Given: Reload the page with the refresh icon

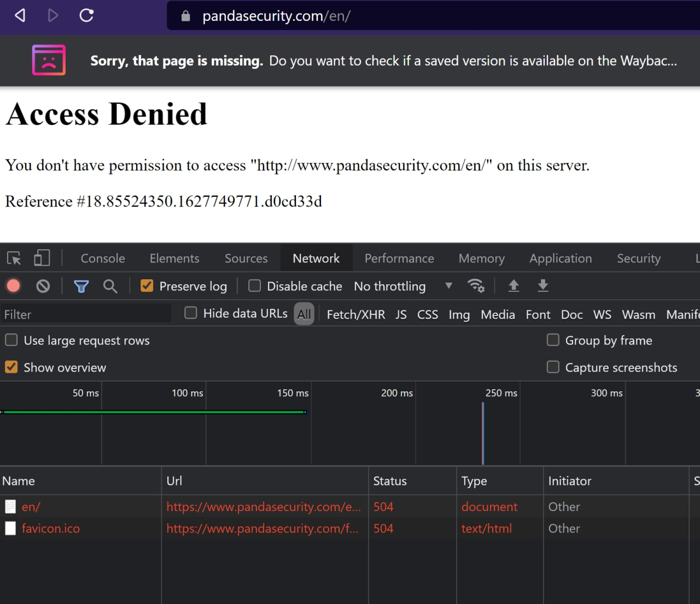Looking at the screenshot, I should [x=86, y=15].
